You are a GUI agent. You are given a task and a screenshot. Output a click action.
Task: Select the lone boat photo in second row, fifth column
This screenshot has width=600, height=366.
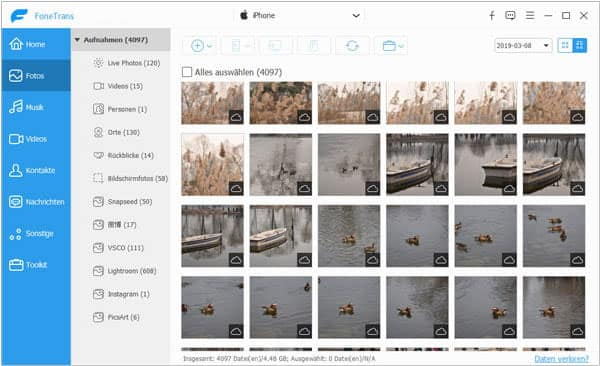(x=486, y=165)
